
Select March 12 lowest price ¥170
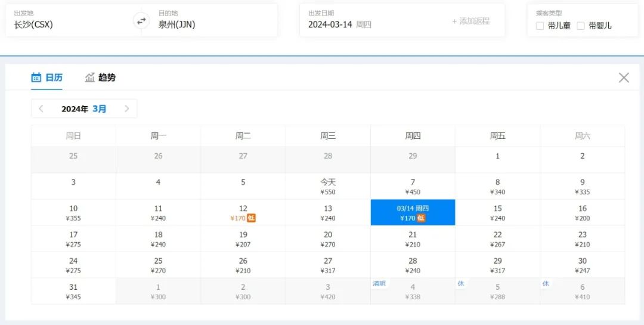click(x=243, y=212)
